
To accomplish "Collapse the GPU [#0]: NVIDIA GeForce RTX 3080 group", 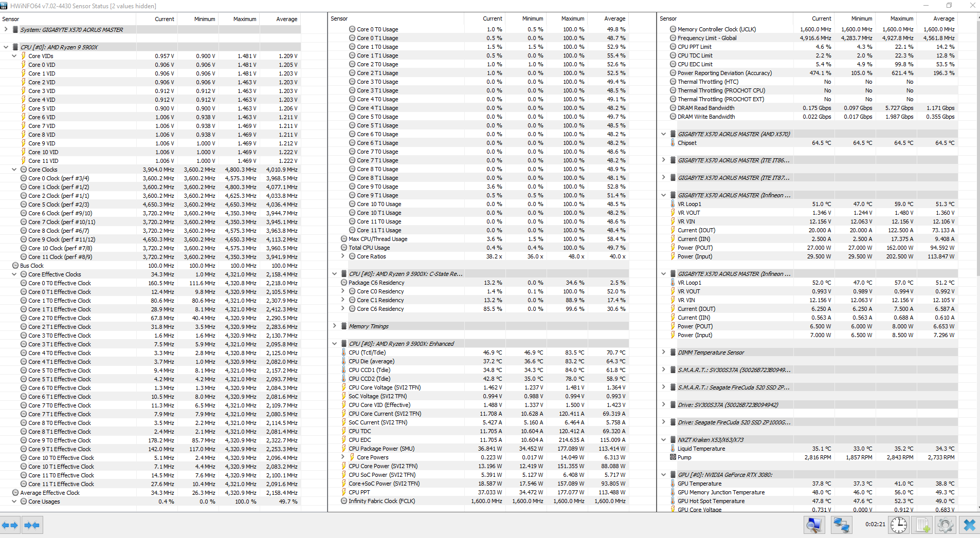I will point(663,475).
